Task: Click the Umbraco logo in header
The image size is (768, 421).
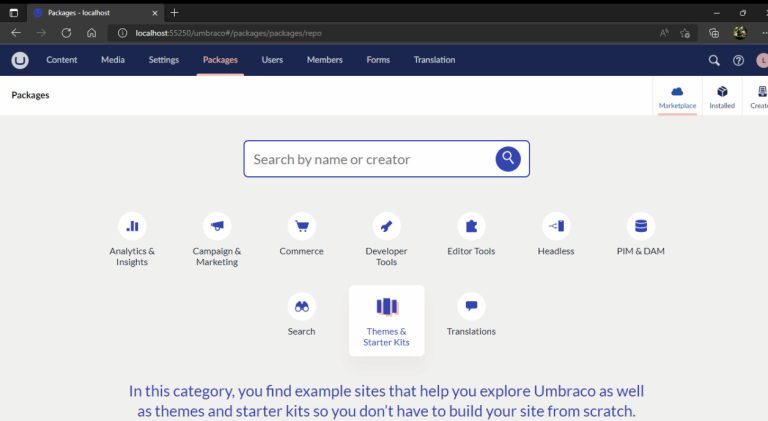Action: [x=20, y=60]
